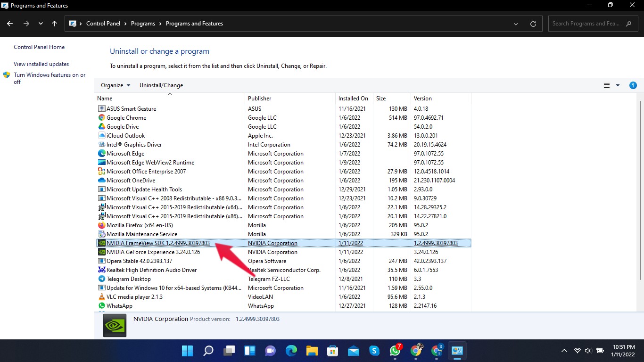The width and height of the screenshot is (644, 362).
Task: Open taskbar Search
Action: (208, 351)
